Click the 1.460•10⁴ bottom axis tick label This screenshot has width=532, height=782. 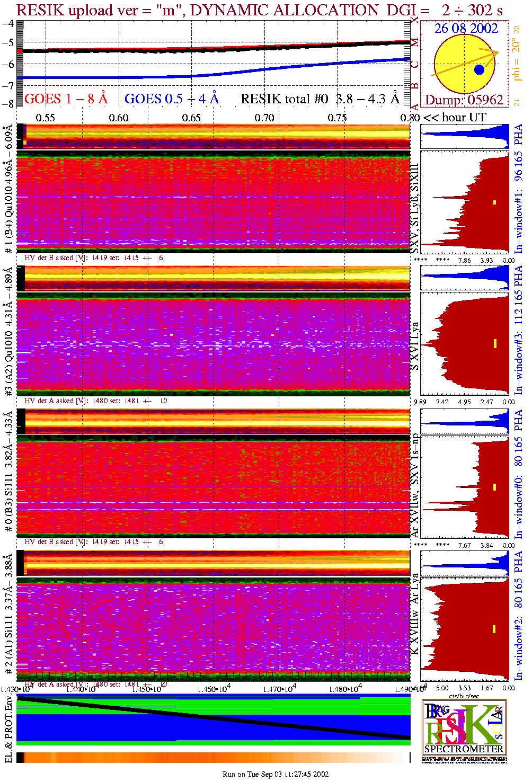(x=214, y=689)
